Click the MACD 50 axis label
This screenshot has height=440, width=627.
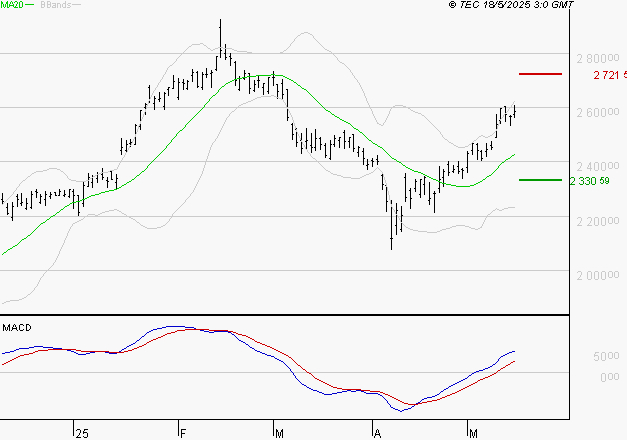(606, 356)
